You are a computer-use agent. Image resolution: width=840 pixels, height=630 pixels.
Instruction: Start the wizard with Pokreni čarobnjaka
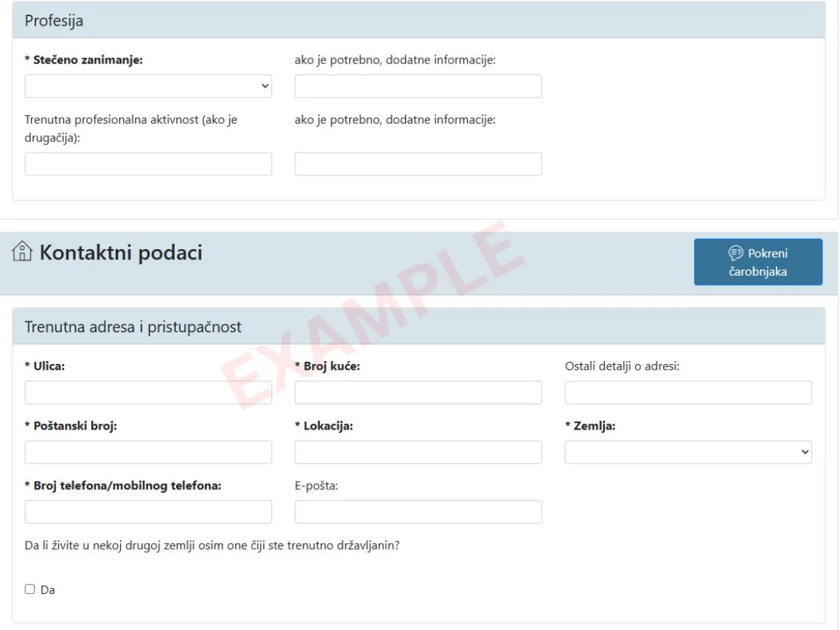757,262
